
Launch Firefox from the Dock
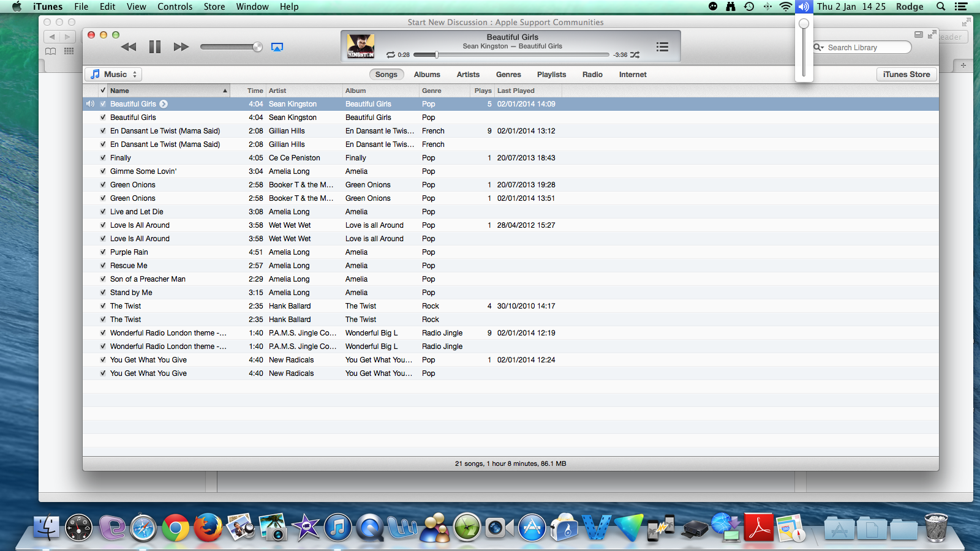click(208, 528)
